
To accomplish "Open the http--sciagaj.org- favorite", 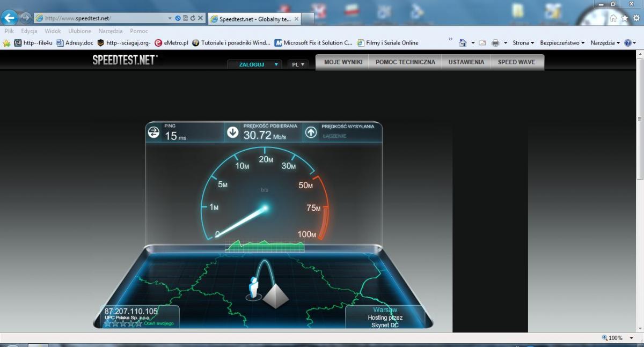I will pos(124,43).
